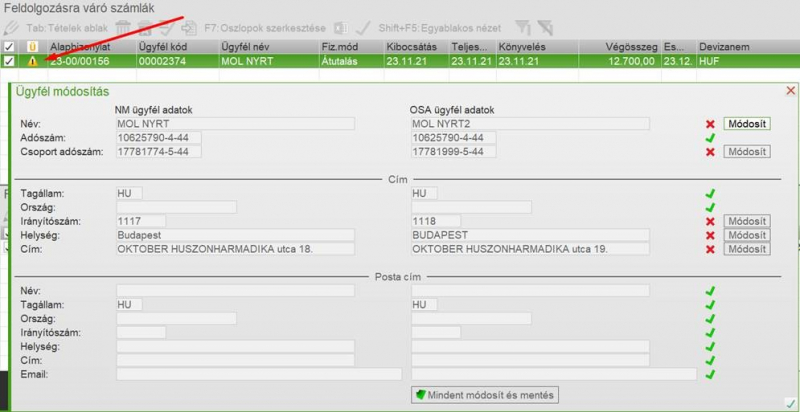Click Módosít button for Név row
Image resolution: width=800 pixels, height=412 pixels.
[747, 124]
